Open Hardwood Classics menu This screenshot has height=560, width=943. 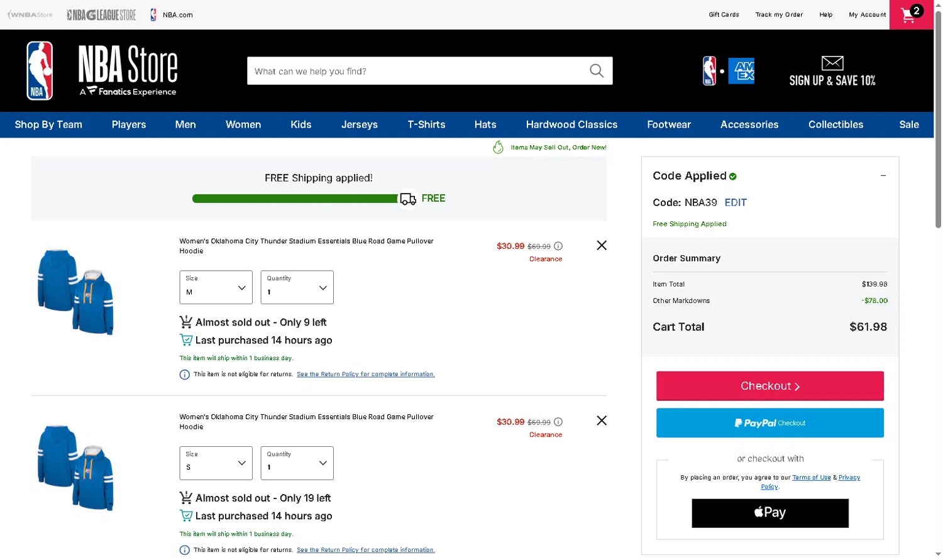[571, 124]
